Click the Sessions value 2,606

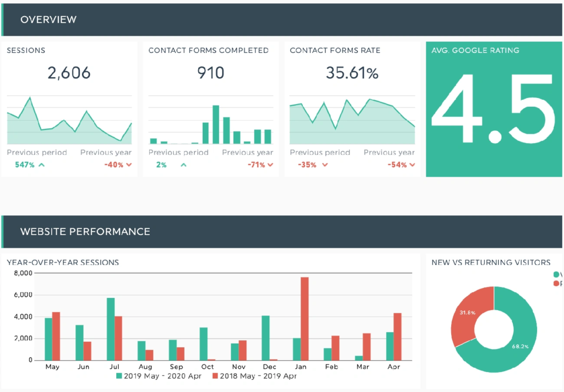click(69, 73)
